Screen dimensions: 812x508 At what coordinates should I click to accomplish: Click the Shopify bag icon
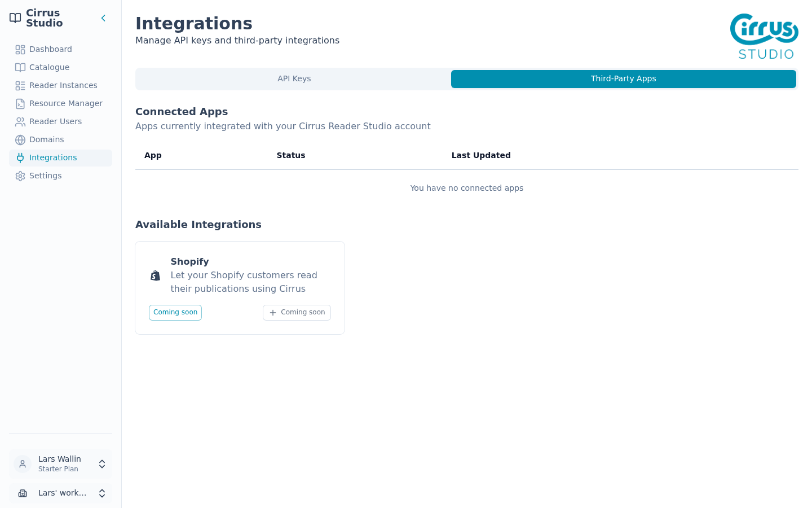(156, 275)
